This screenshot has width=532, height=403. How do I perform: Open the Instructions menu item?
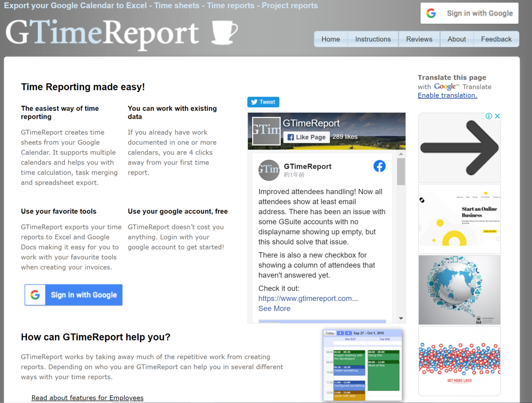tap(373, 39)
